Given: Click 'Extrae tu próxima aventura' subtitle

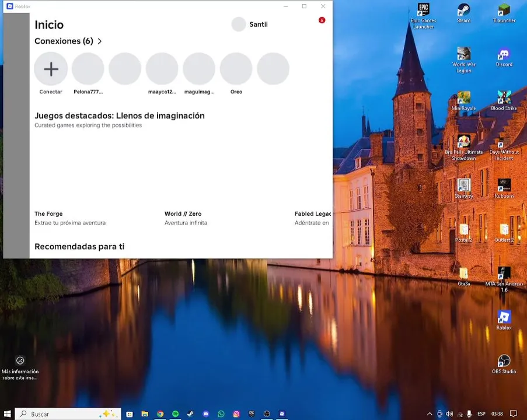Looking at the screenshot, I should point(70,223).
